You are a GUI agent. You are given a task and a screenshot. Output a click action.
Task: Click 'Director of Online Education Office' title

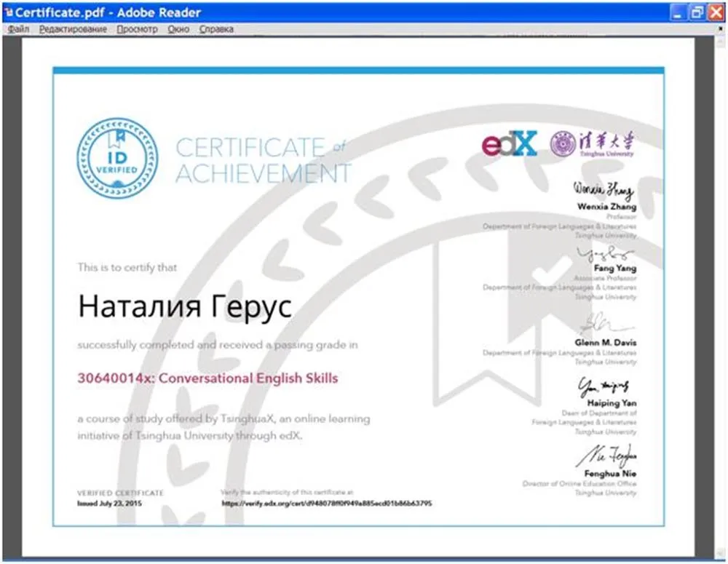point(579,484)
